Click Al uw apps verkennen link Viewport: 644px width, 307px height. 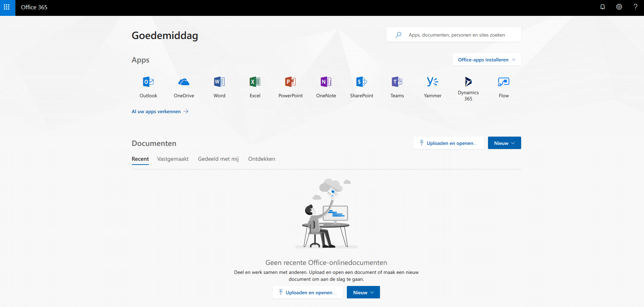pos(160,111)
